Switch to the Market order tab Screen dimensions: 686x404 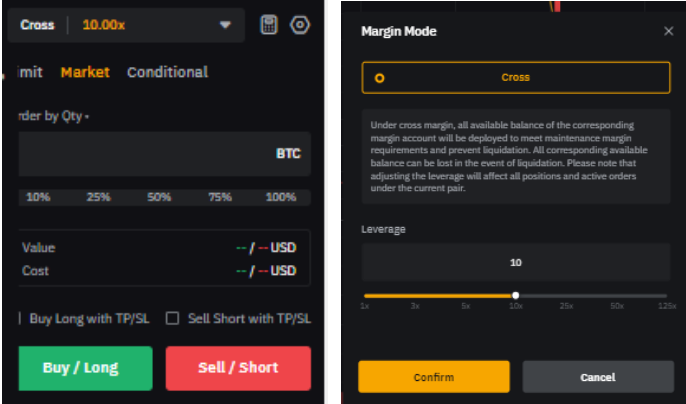coord(85,72)
